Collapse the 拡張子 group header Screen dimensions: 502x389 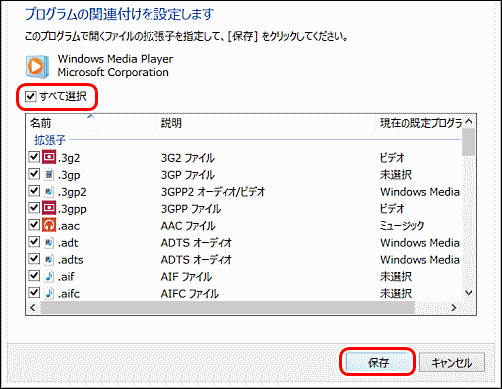(50, 140)
